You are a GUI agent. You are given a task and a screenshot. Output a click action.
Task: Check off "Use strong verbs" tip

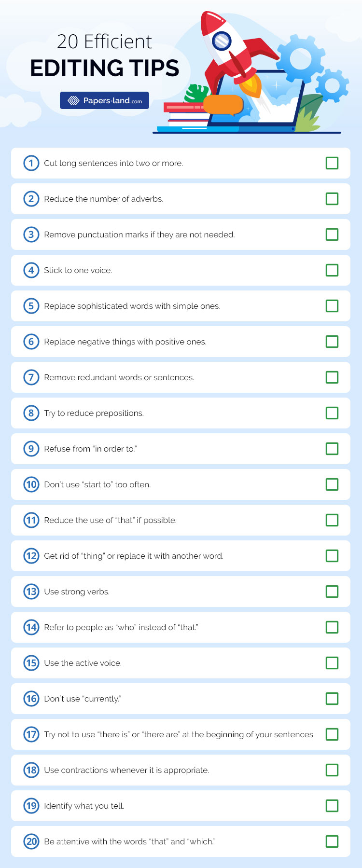point(332,592)
